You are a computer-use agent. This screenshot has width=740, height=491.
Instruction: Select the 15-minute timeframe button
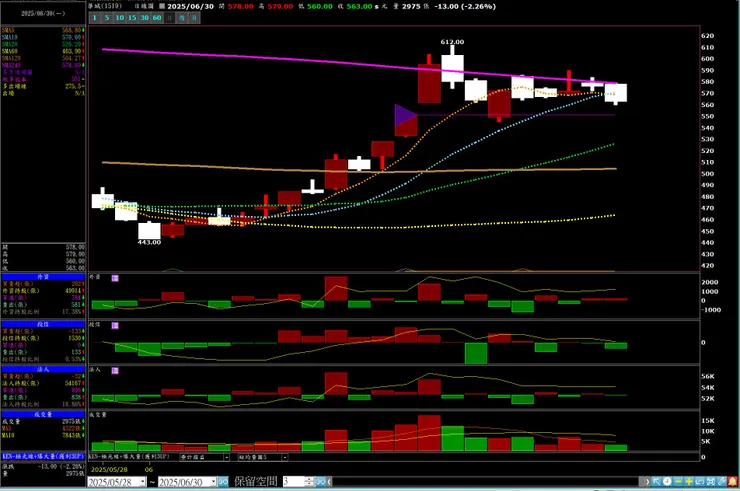point(132,18)
